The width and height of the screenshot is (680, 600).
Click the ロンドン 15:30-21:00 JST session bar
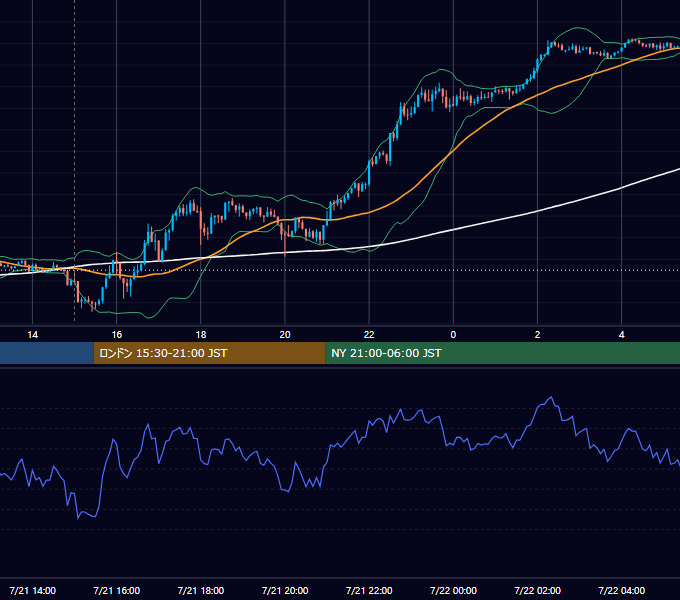pos(209,353)
